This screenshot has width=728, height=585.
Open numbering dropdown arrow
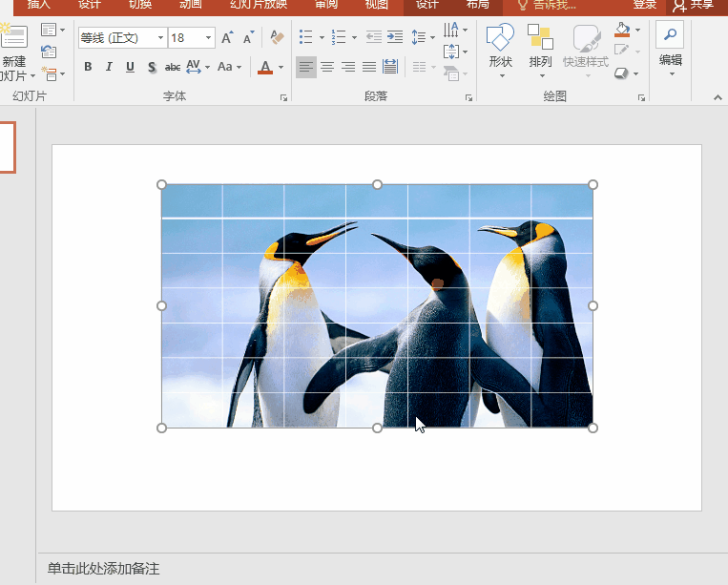click(x=354, y=37)
